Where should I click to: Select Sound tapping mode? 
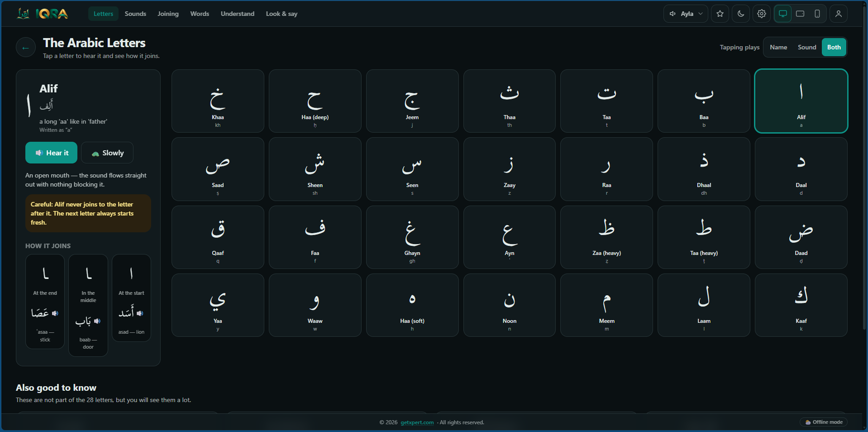click(807, 47)
